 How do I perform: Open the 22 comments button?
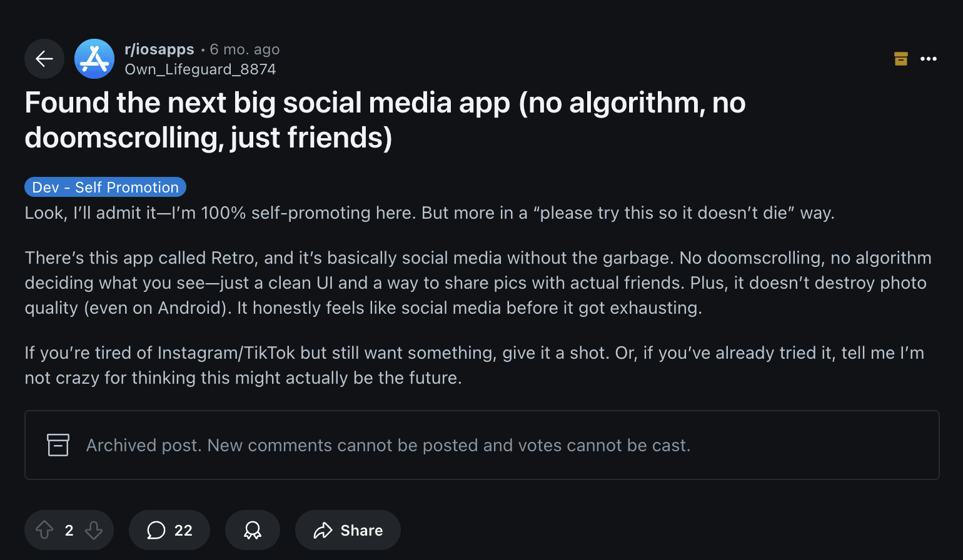coord(169,530)
